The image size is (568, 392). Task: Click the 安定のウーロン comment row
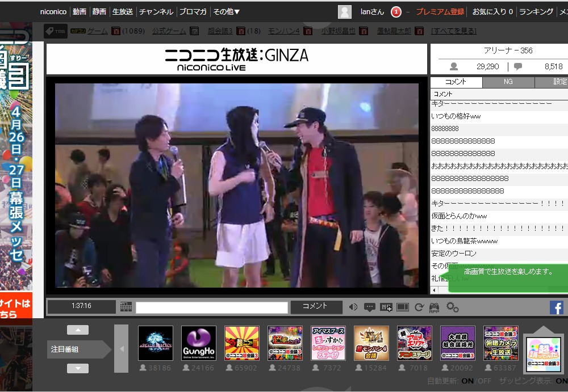pyautogui.click(x=499, y=254)
